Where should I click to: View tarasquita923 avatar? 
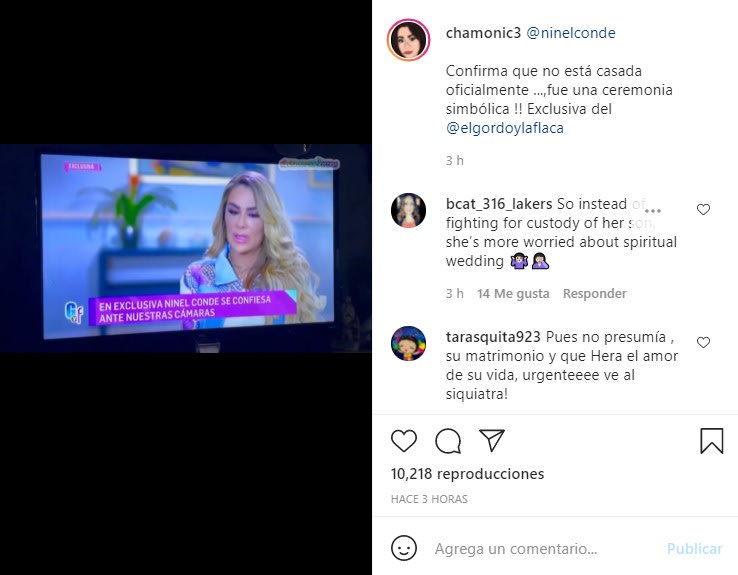tap(409, 343)
